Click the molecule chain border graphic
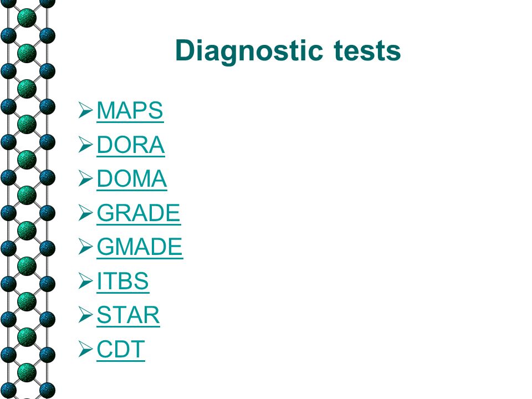 click(x=27, y=199)
